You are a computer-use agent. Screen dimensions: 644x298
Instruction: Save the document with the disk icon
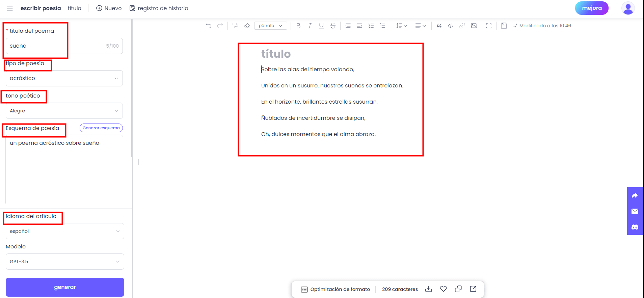coord(504,26)
